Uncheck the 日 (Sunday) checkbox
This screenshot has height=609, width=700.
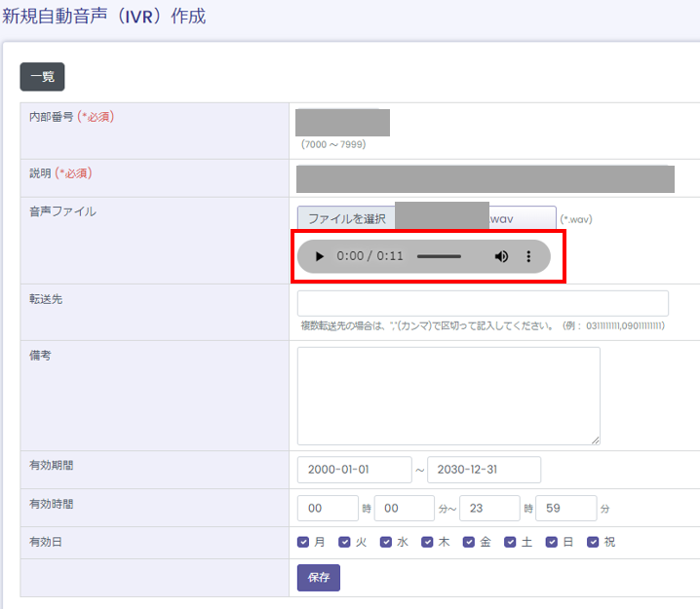point(553,542)
